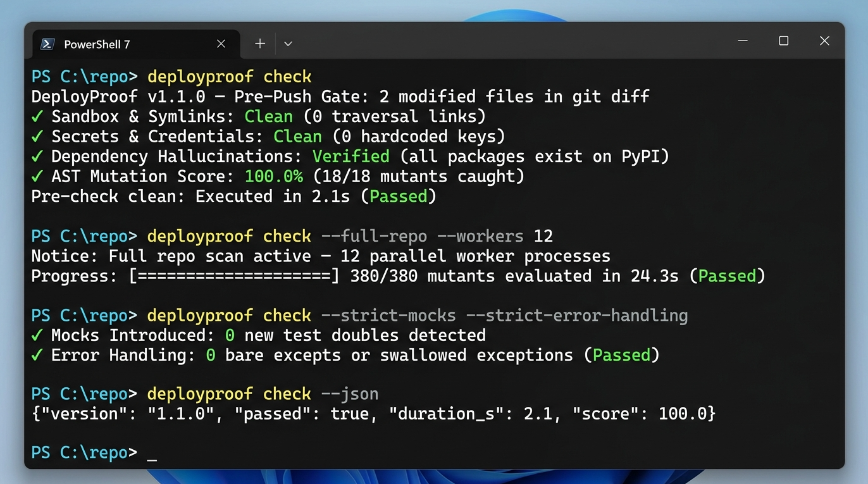Image resolution: width=868 pixels, height=484 pixels.
Task: Click the "--full-repo" flag
Action: [x=375, y=237]
